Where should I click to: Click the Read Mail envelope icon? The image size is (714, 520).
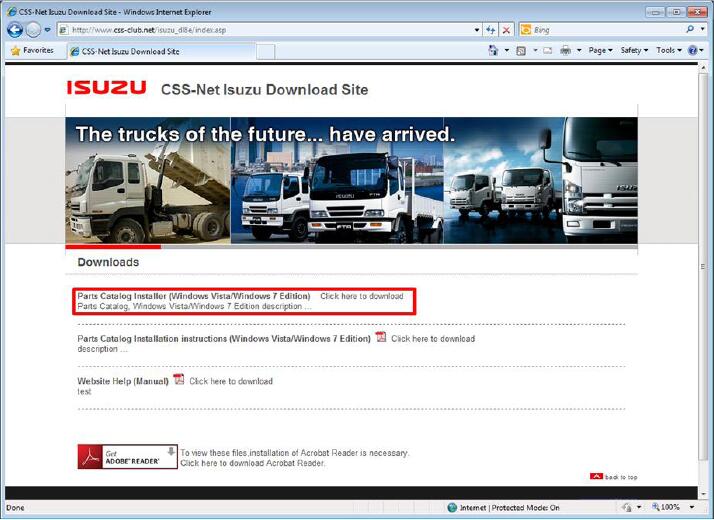pyautogui.click(x=547, y=51)
